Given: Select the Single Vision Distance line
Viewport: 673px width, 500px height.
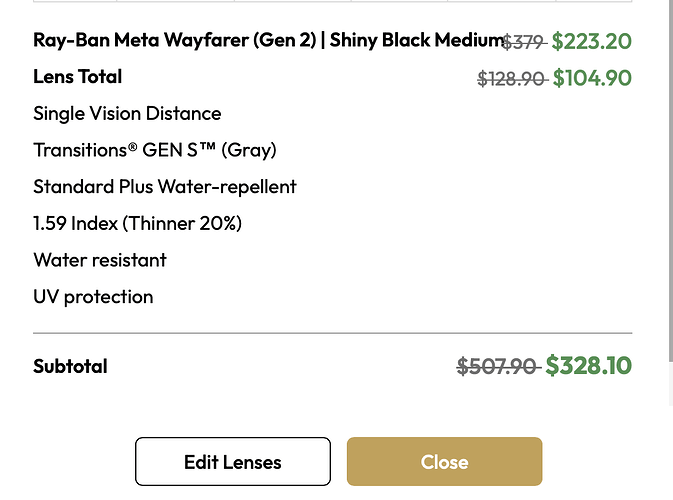Looking at the screenshot, I should coord(127,114).
